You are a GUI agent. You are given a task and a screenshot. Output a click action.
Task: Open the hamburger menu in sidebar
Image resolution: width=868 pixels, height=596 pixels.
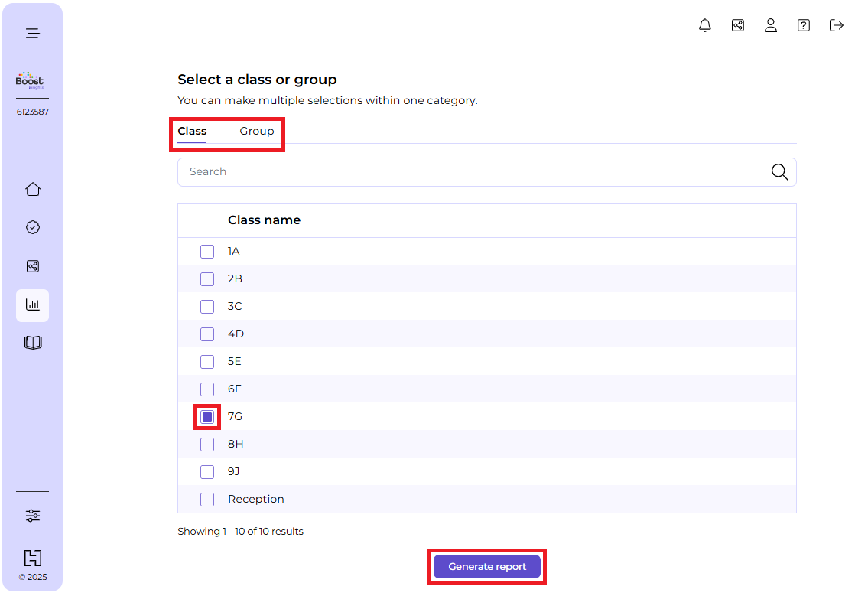tap(32, 33)
